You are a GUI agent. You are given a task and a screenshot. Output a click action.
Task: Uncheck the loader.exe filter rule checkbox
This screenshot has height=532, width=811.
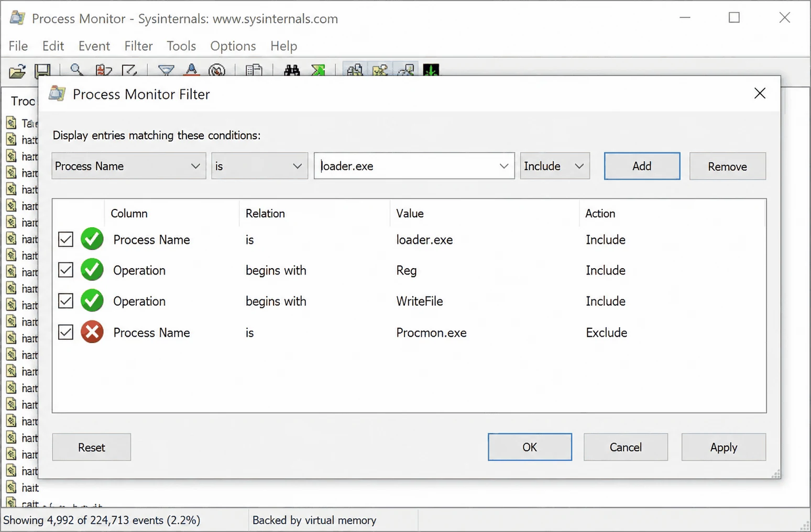coord(65,239)
